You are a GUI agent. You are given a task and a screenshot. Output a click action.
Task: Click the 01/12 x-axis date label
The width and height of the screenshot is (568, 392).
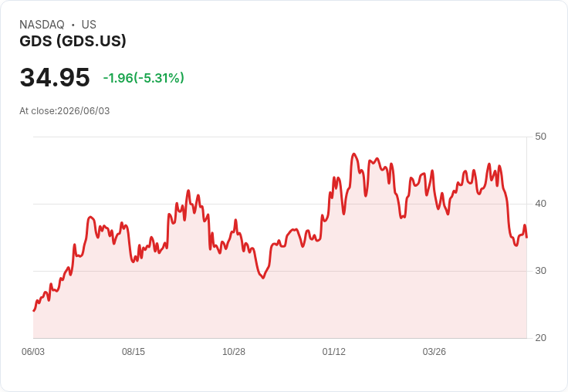click(x=334, y=352)
